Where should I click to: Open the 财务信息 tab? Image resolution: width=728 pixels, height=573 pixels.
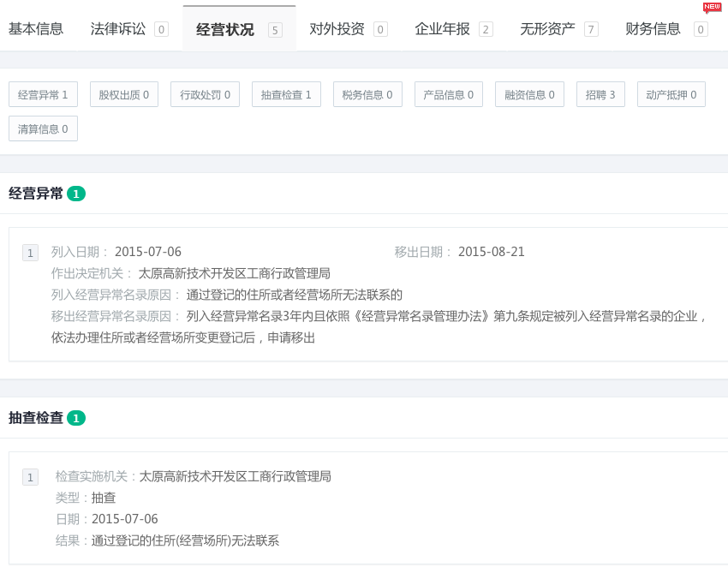point(665,29)
